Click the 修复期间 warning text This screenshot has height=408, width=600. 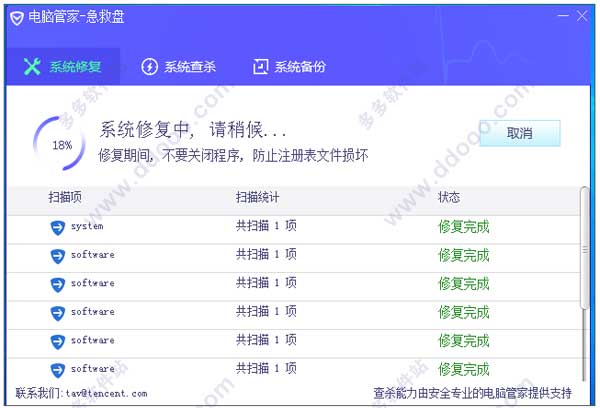pyautogui.click(x=233, y=155)
